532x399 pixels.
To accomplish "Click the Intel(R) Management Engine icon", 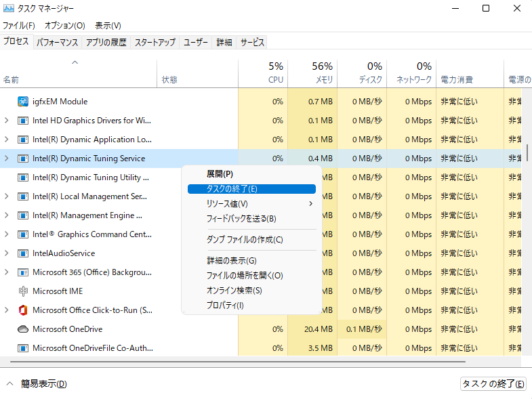I will (23, 215).
